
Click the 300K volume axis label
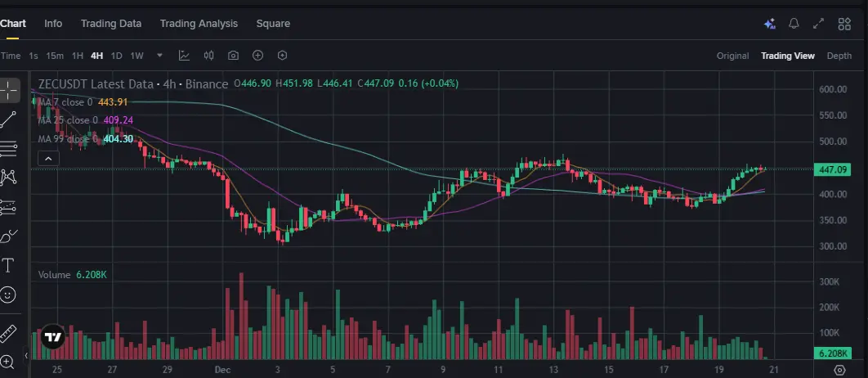click(830, 281)
